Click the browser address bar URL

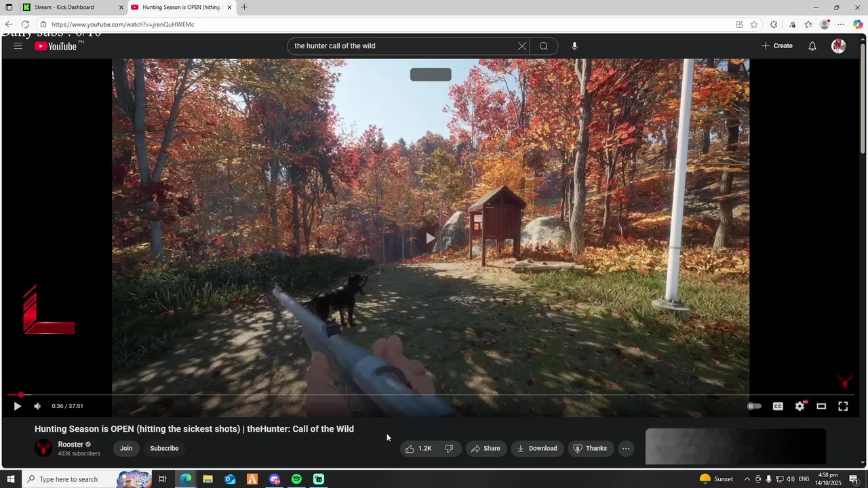[123, 24]
